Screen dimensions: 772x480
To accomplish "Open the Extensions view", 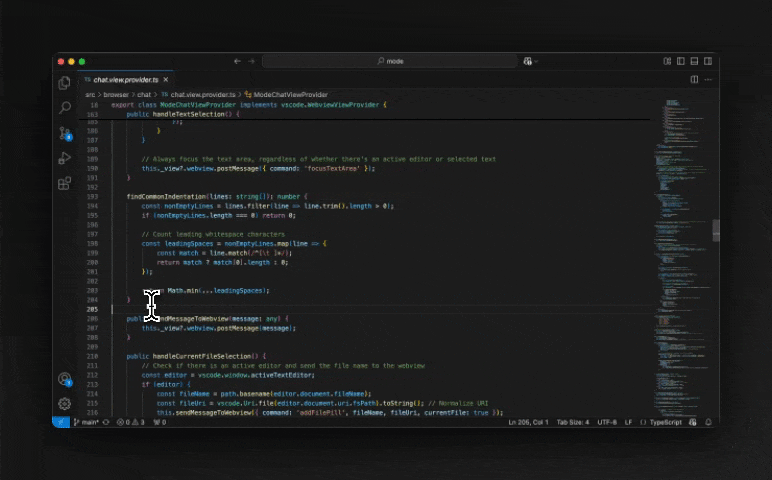I will pyautogui.click(x=64, y=183).
